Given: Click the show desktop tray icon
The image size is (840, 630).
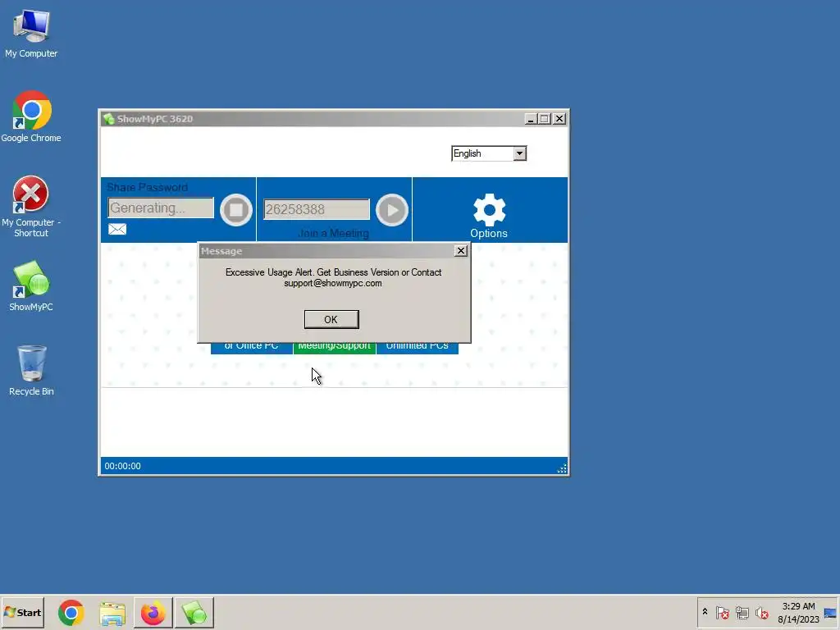Looking at the screenshot, I should pyautogui.click(x=830, y=613).
